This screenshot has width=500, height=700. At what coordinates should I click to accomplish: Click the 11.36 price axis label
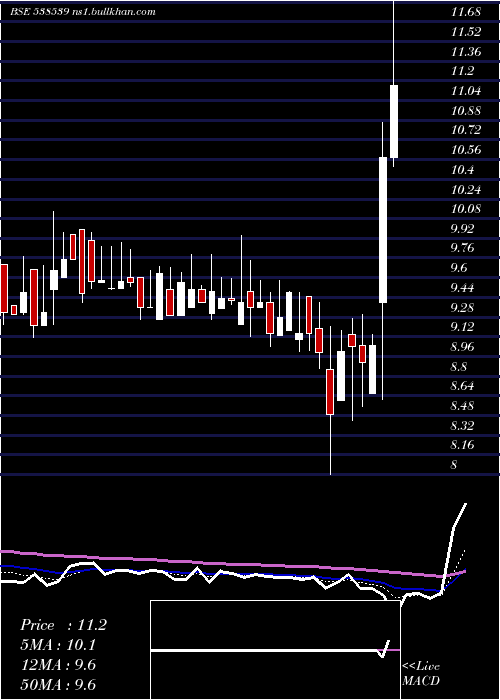tap(466, 51)
